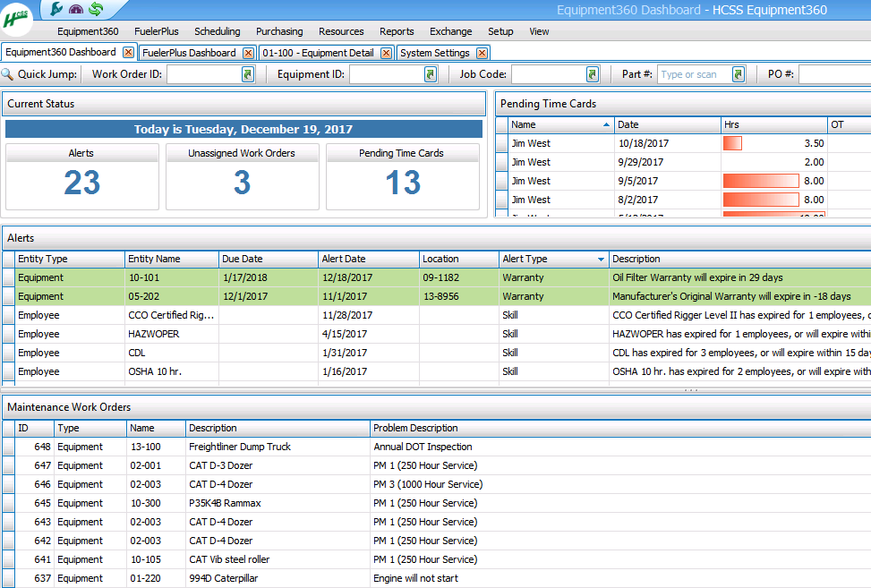This screenshot has height=588, width=871.
Task: Focus the Work Order ID input field
Action: point(204,74)
